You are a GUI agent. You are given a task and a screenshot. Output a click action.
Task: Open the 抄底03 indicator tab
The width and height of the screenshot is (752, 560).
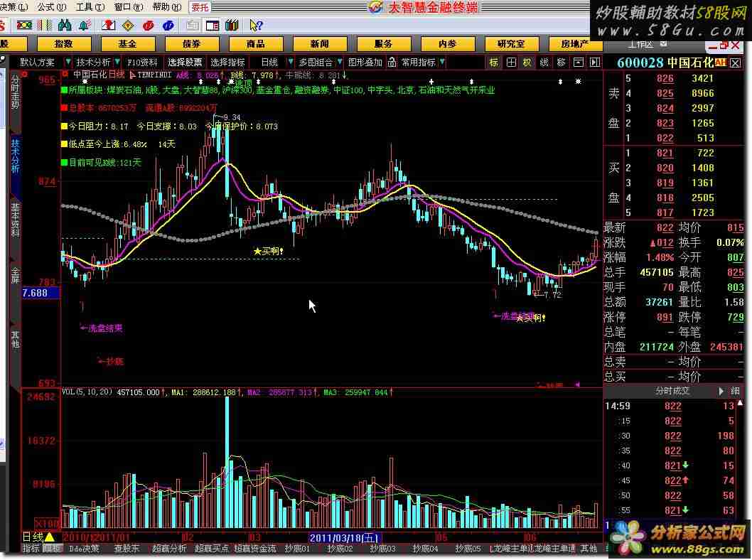click(382, 549)
